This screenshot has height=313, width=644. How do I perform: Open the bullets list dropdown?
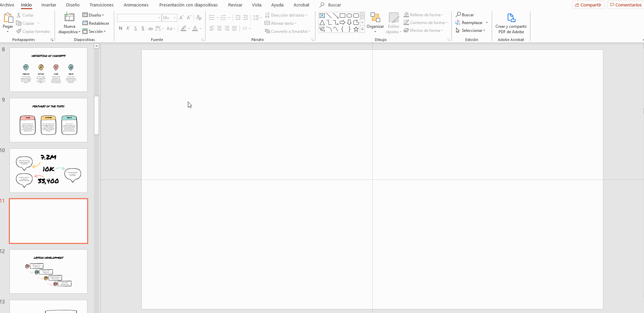coord(217,18)
